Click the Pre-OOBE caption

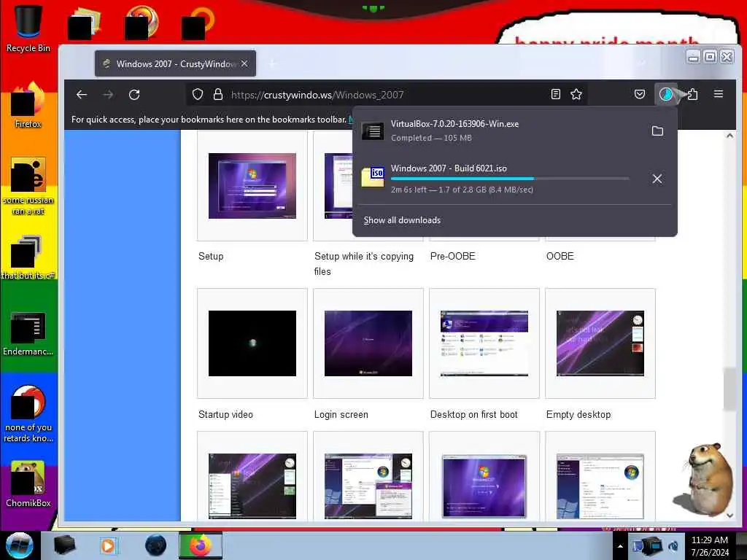[x=452, y=256]
